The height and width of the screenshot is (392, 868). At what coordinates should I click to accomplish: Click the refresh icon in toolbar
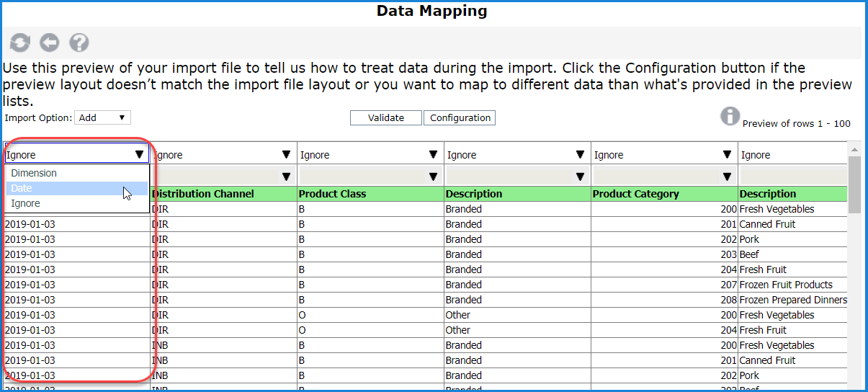point(19,43)
